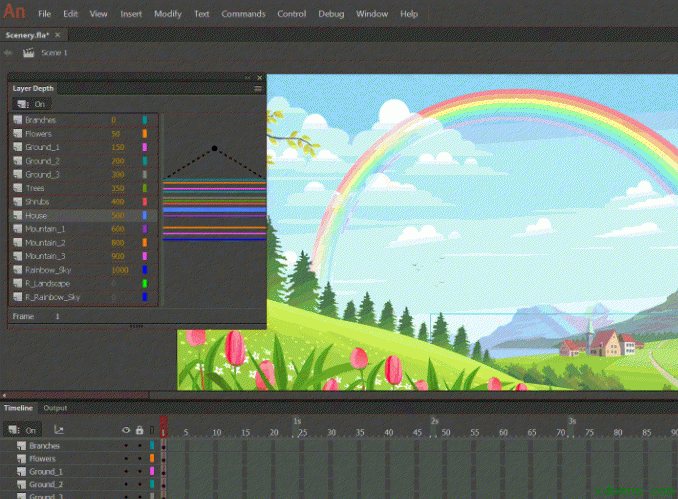Image resolution: width=678 pixels, height=499 pixels.
Task: Toggle visibility dot for Branches timeline layer
Action: coord(126,445)
